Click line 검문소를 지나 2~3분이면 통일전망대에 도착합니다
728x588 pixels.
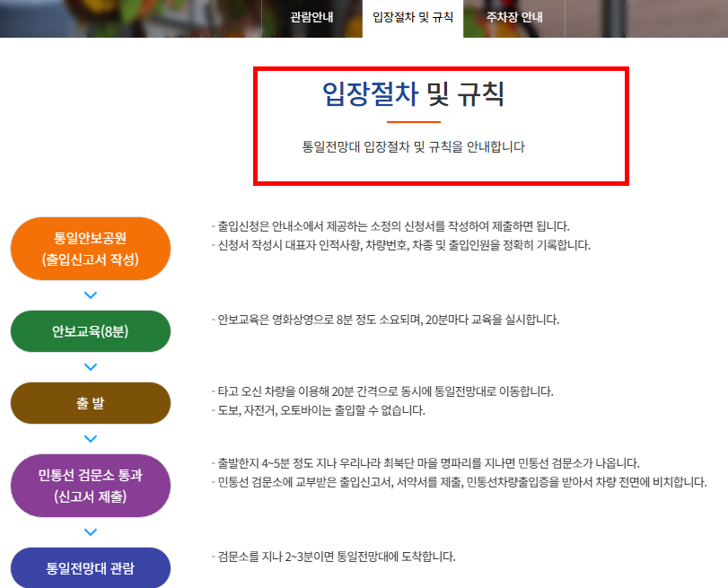point(334,557)
